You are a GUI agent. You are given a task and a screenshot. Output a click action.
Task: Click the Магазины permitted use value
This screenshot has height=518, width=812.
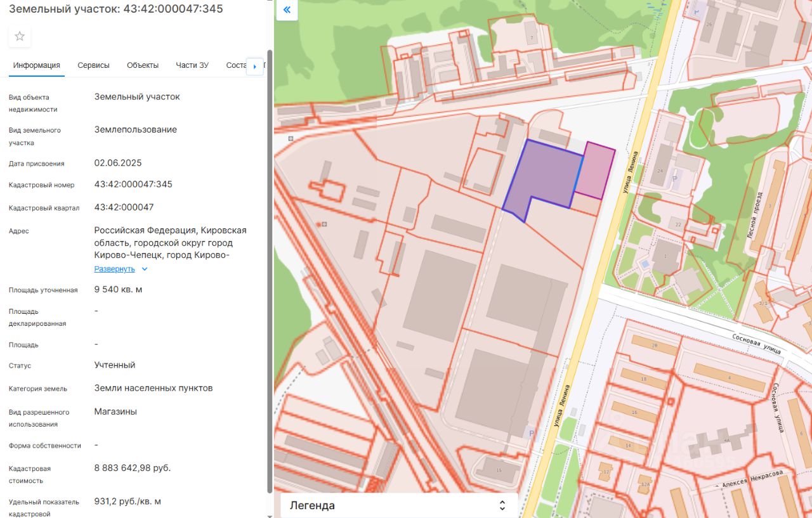pyautogui.click(x=115, y=411)
